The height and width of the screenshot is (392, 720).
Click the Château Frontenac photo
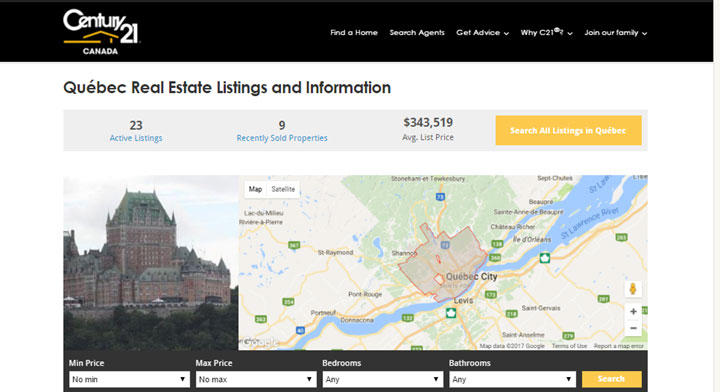coord(151,263)
